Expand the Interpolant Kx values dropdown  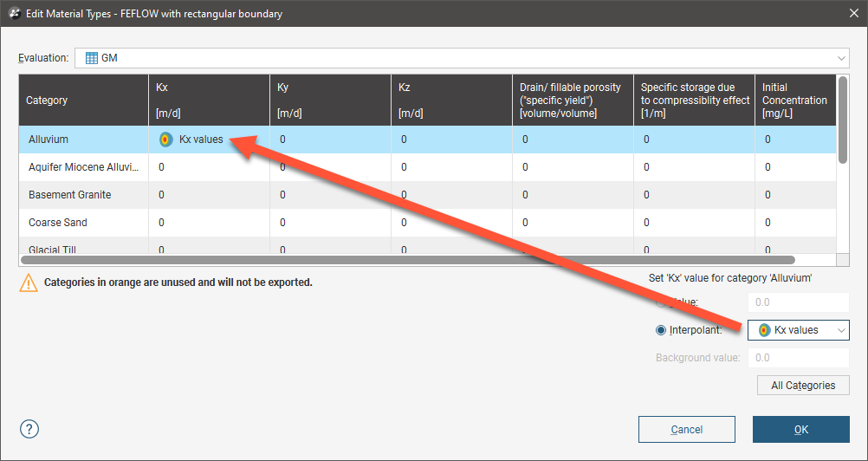pyautogui.click(x=840, y=330)
